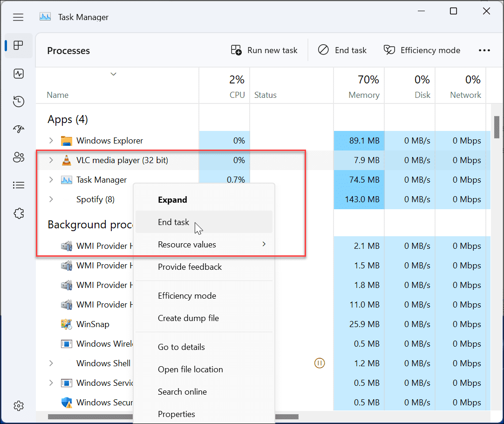
Task: Open the more options (...) menu
Action: (484, 50)
